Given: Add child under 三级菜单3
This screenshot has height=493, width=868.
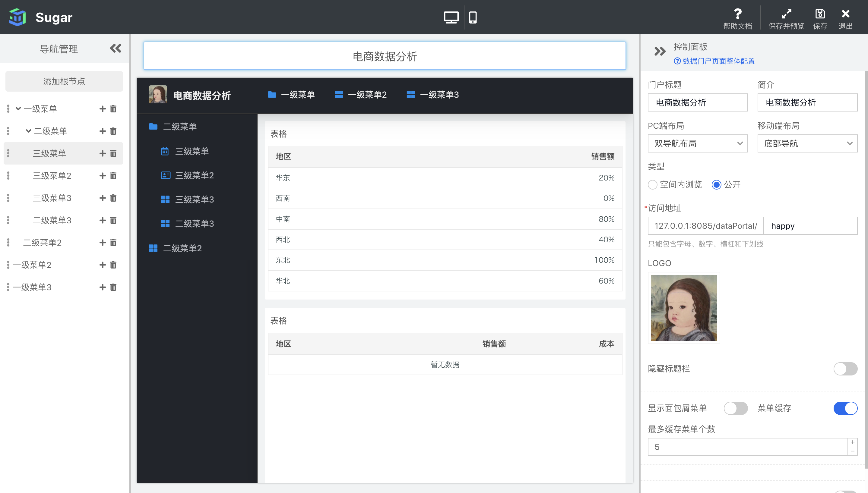Looking at the screenshot, I should click(x=102, y=198).
